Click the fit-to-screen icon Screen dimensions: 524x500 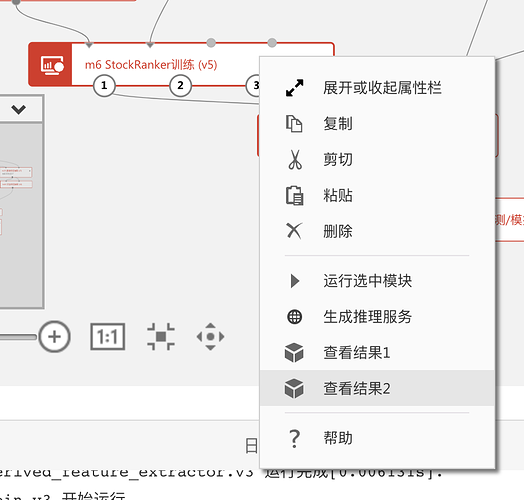pos(161,337)
